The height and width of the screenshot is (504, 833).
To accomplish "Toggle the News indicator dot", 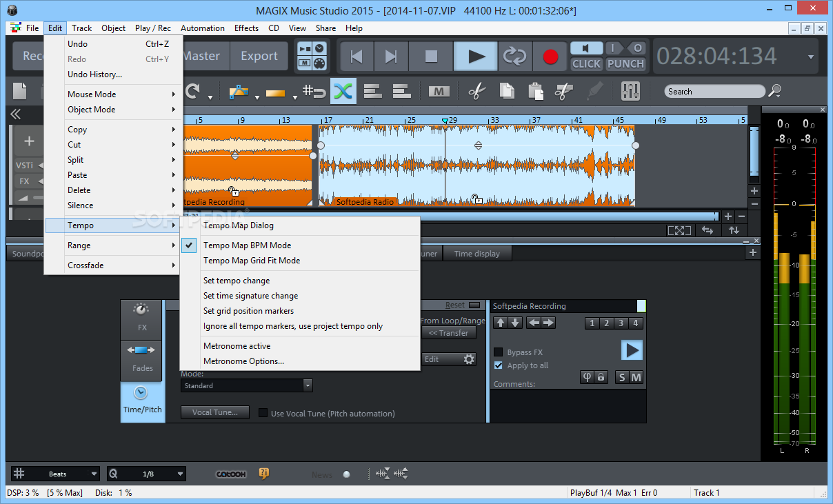I will coord(346,474).
